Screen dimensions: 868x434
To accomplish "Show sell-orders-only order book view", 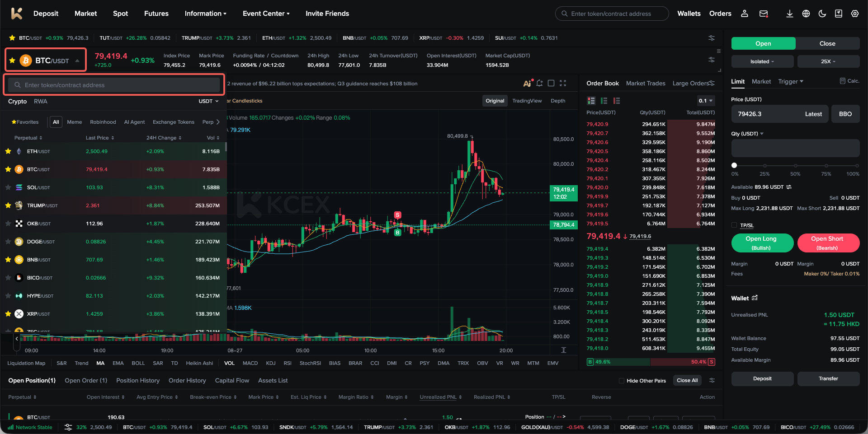I will (x=617, y=101).
